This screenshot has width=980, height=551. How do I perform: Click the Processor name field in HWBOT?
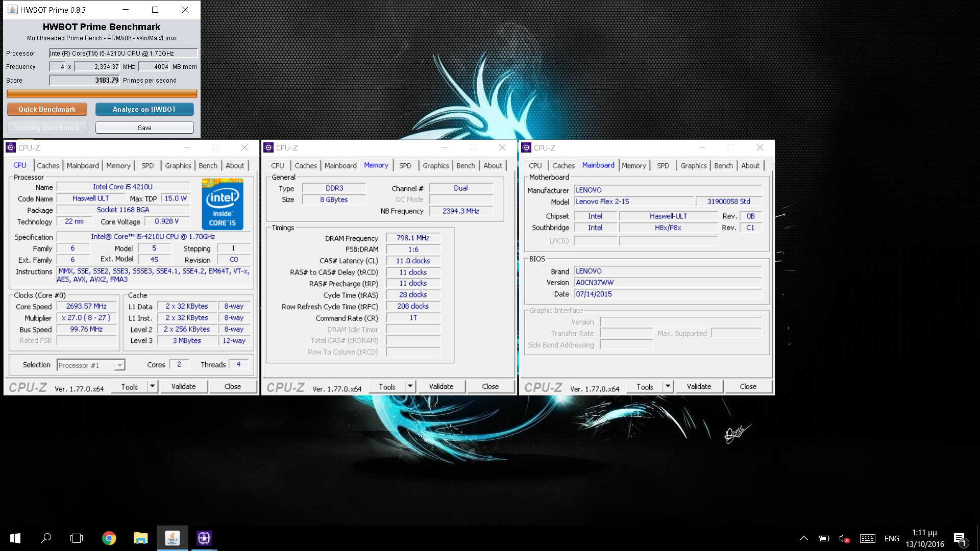pyautogui.click(x=123, y=53)
